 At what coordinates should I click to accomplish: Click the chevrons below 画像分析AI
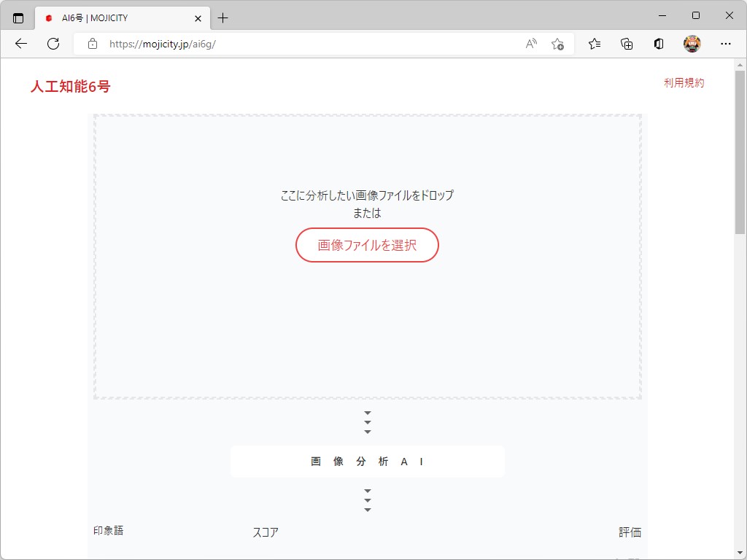pos(367,500)
